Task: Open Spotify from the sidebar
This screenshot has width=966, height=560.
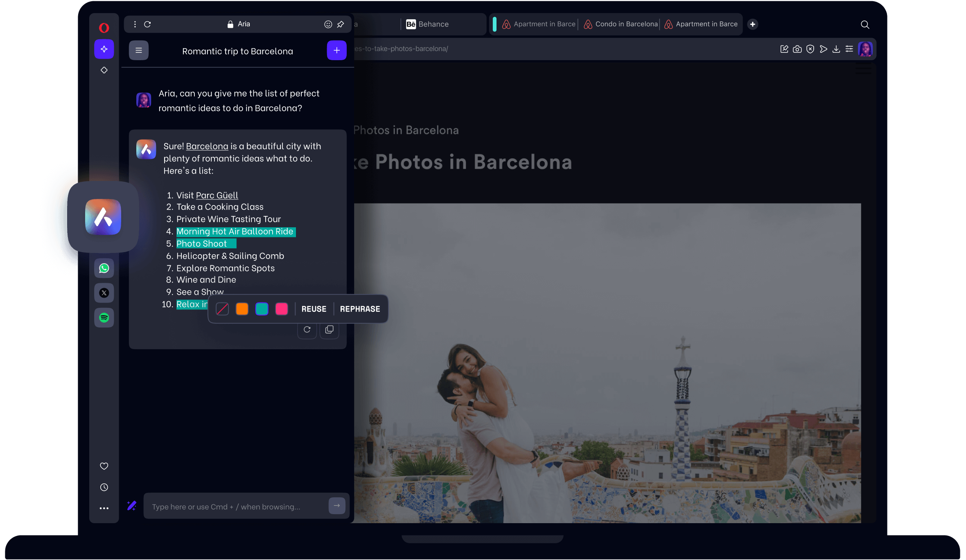Action: pos(104,317)
